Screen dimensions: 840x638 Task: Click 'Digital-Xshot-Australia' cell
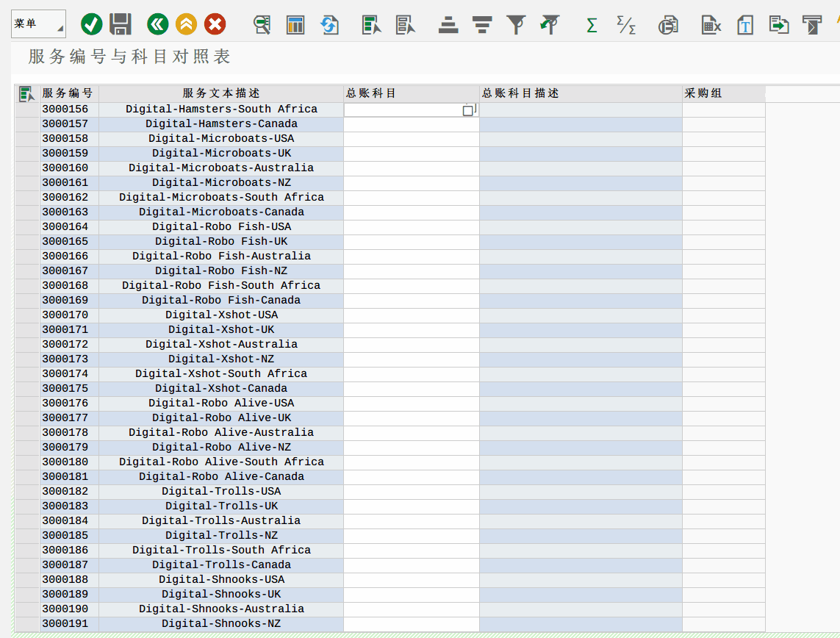click(x=221, y=345)
